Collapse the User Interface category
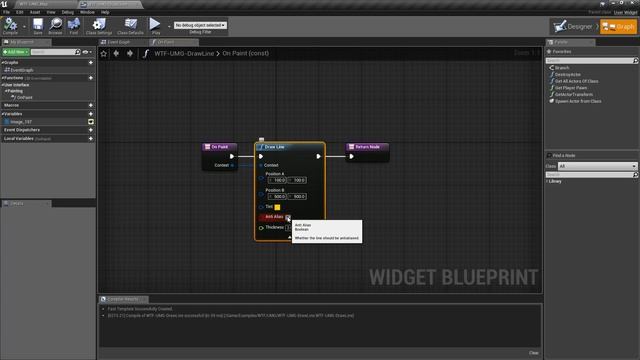Image resolution: width=640 pixels, height=360 pixels. coord(3,85)
